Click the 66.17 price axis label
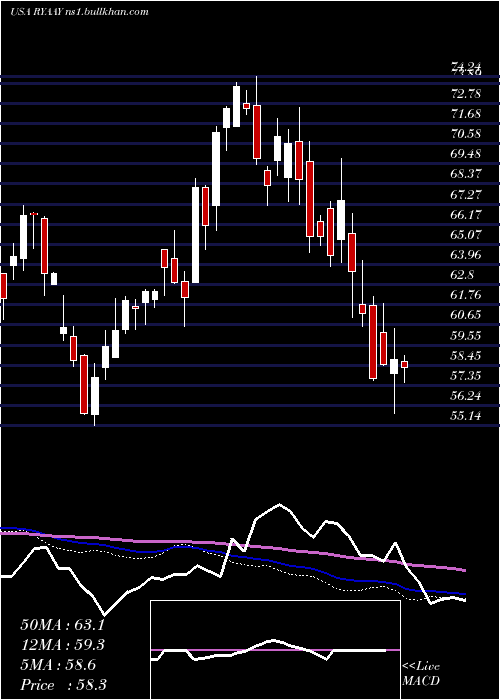The image size is (500, 700). (467, 214)
